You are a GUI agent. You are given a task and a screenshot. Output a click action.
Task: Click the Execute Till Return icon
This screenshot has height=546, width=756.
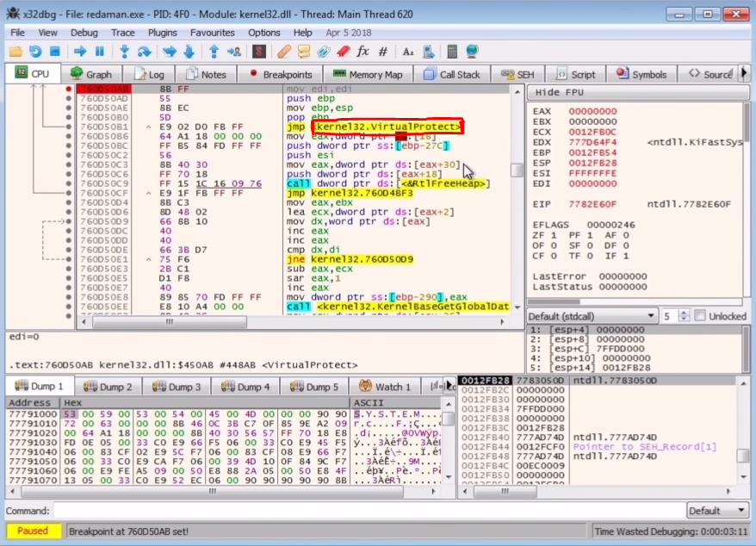click(214, 51)
